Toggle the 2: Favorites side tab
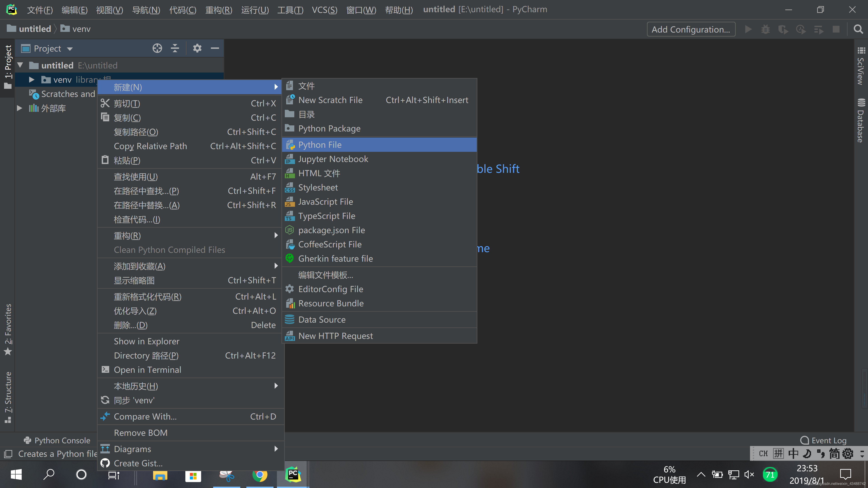The image size is (868, 488). (8, 330)
